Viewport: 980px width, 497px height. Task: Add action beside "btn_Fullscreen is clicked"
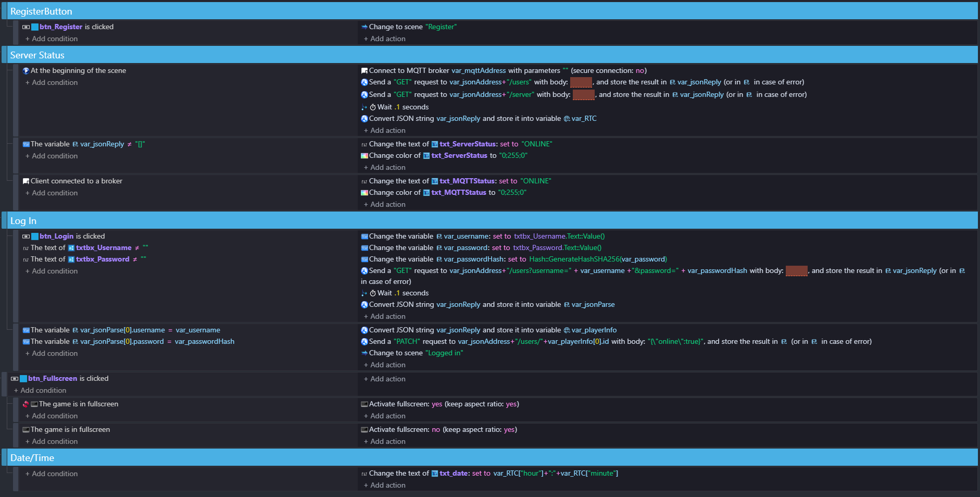pos(384,379)
